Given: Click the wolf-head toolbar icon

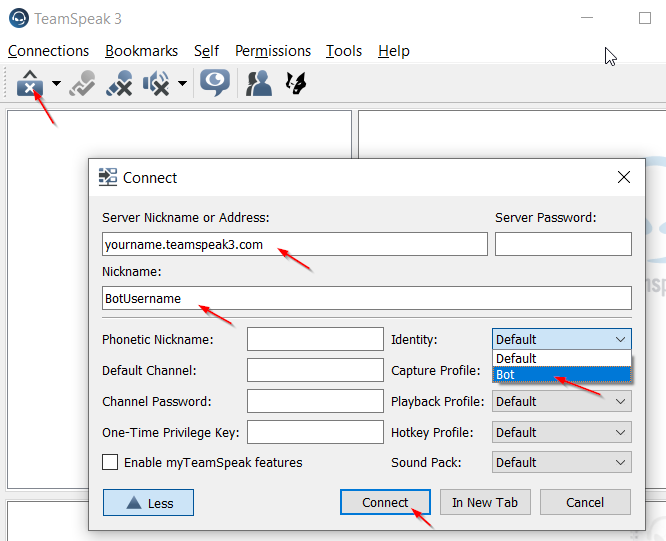Looking at the screenshot, I should 296,83.
